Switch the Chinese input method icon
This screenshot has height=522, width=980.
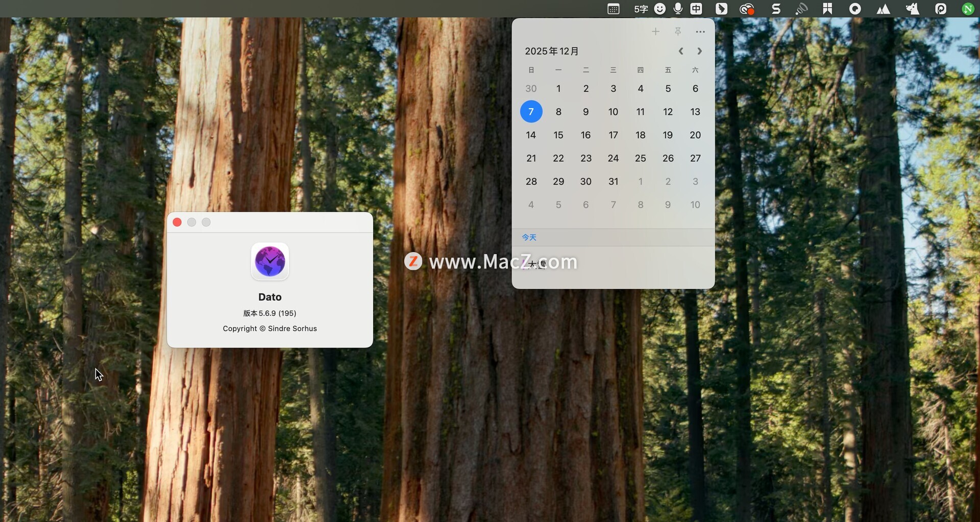point(696,9)
